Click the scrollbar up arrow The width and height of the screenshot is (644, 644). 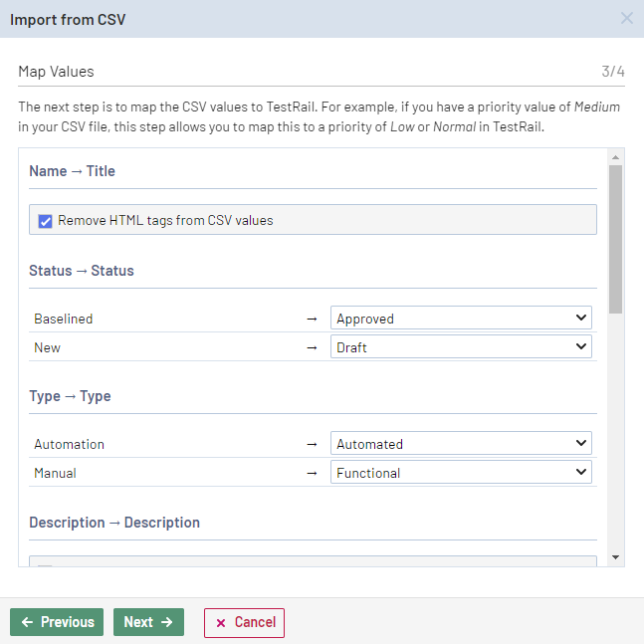tap(616, 157)
